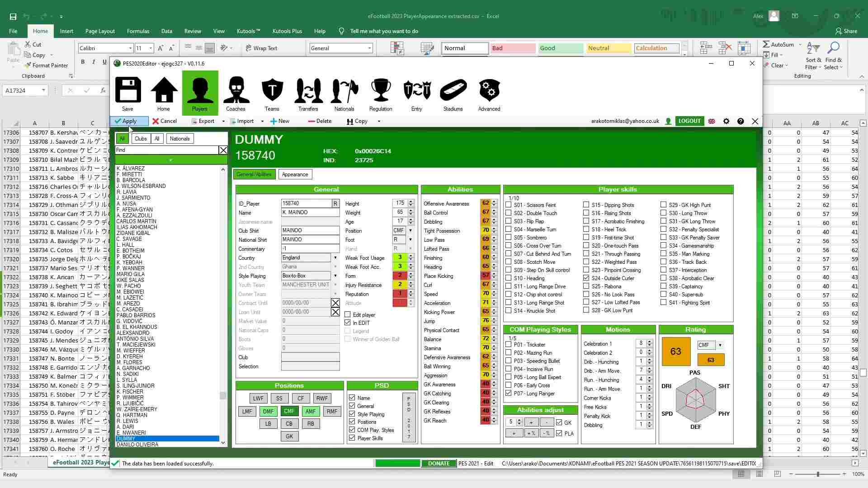Clear the Loan Until date with X
868x488 pixels.
tap(335, 312)
